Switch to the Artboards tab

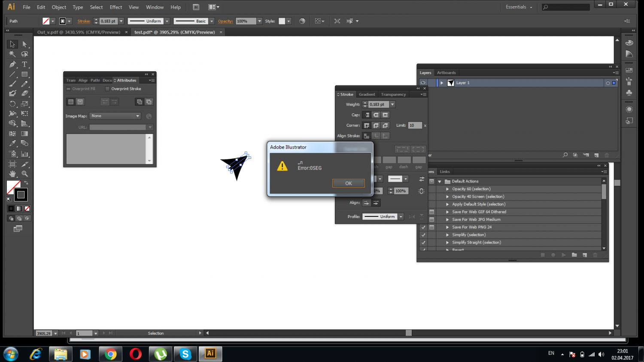point(447,73)
